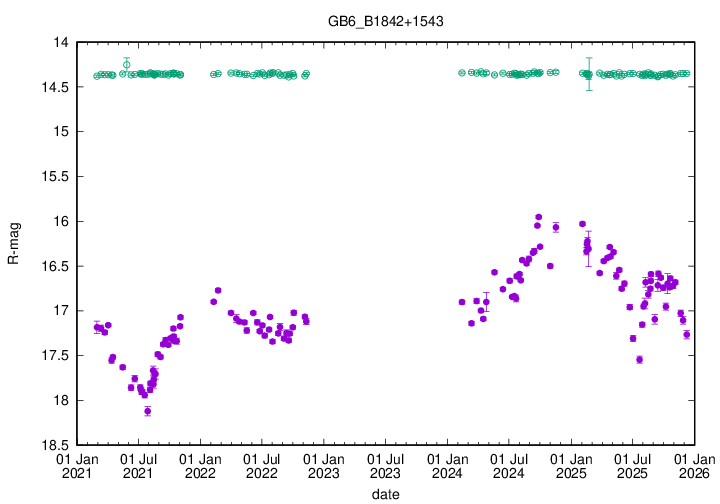This screenshot has width=720, height=504.
Task: Click the faintest purple point near magnitude 18.1
Action: (147, 411)
